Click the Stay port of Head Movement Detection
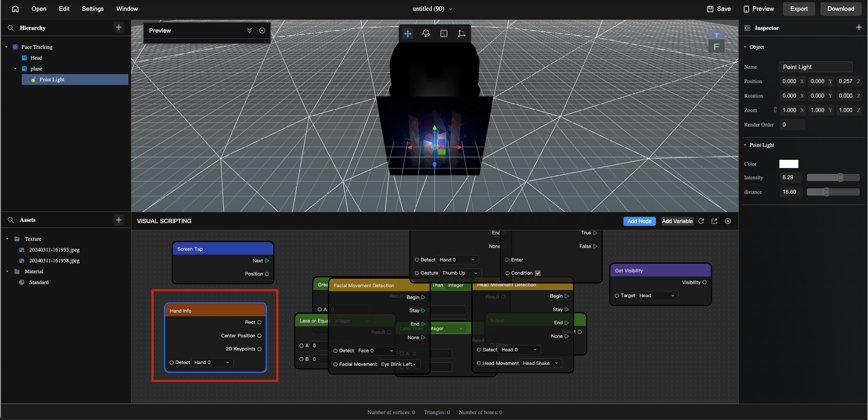The image size is (868, 420). [x=566, y=309]
